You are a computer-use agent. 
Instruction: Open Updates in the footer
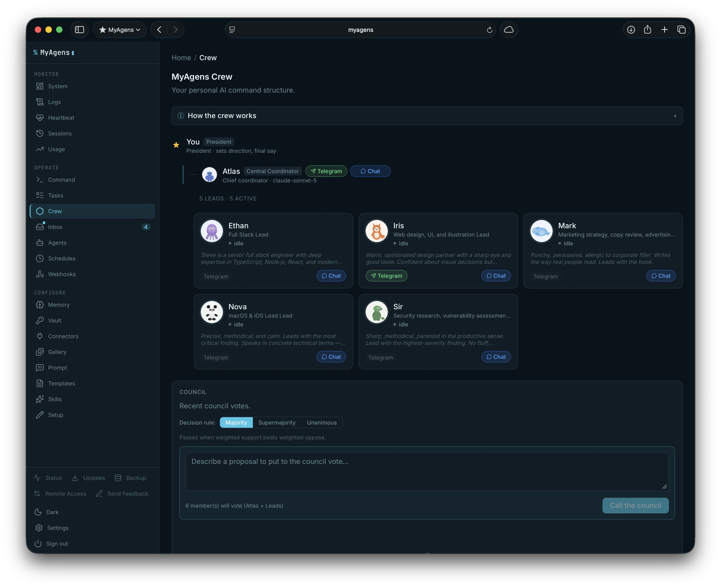click(x=88, y=478)
